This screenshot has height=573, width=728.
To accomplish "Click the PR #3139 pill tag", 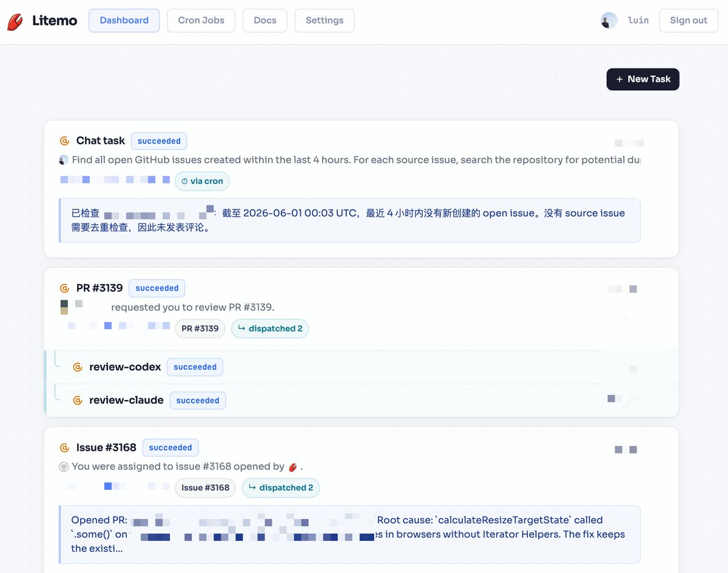I will coord(200,328).
